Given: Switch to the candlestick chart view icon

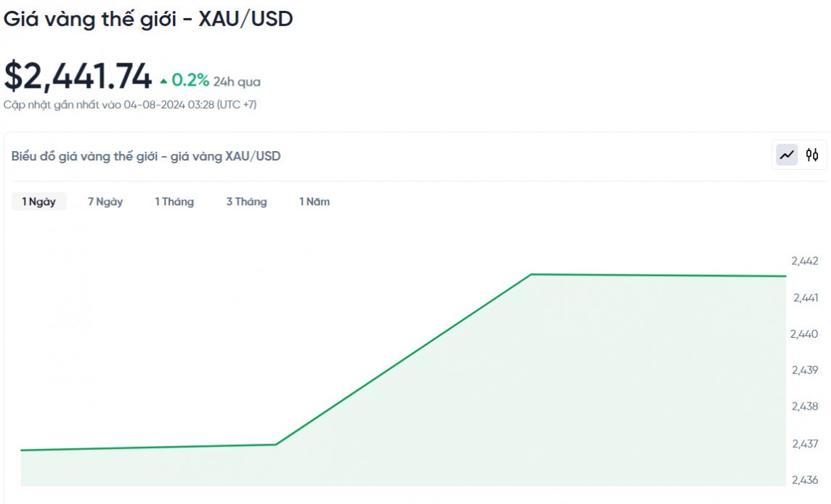Looking at the screenshot, I should click(812, 155).
